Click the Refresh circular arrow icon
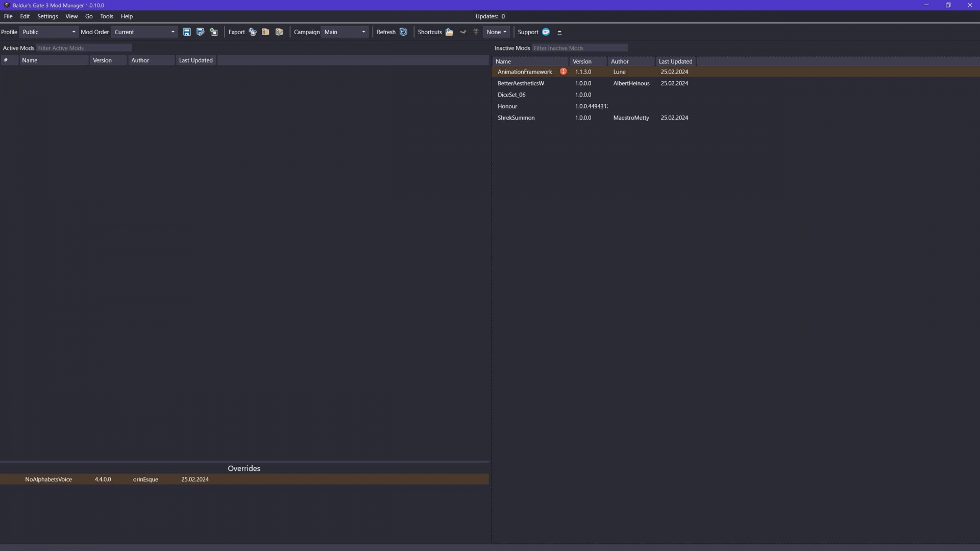 point(403,32)
